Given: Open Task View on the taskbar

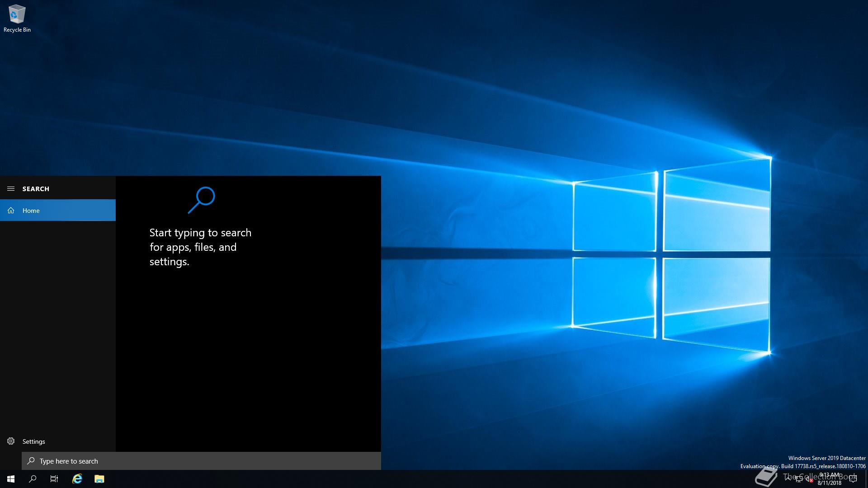Looking at the screenshot, I should click(54, 479).
